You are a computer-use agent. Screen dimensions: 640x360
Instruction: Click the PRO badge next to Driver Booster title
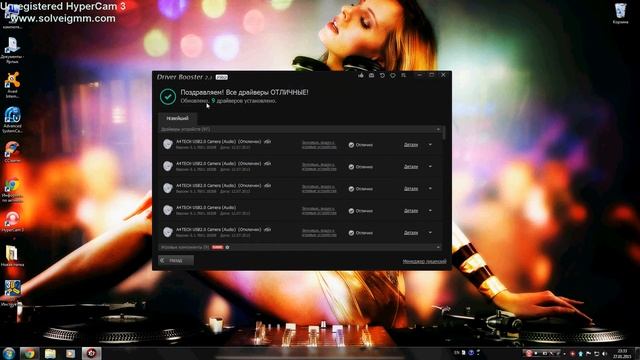222,77
